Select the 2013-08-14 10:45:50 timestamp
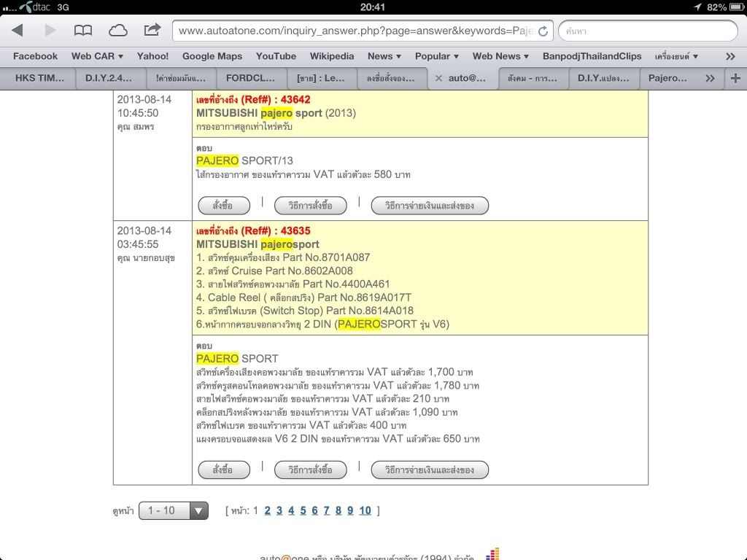Viewport: 747px width, 560px height. pyautogui.click(x=144, y=106)
